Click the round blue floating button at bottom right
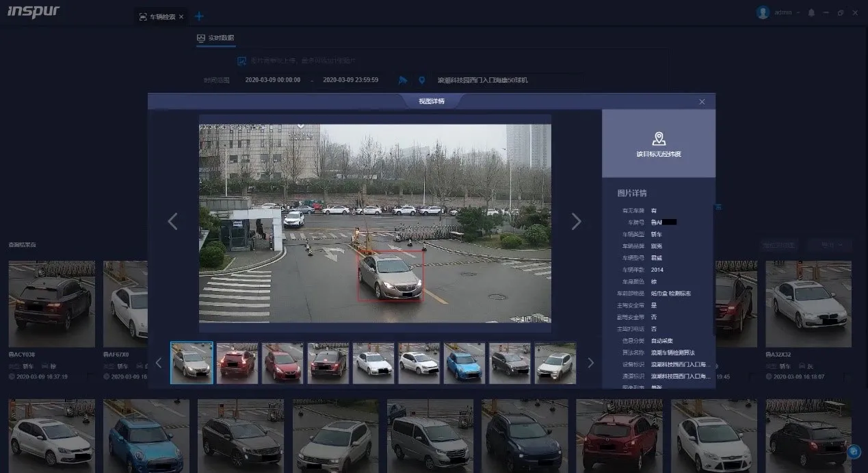This screenshot has width=868, height=473. point(853,451)
